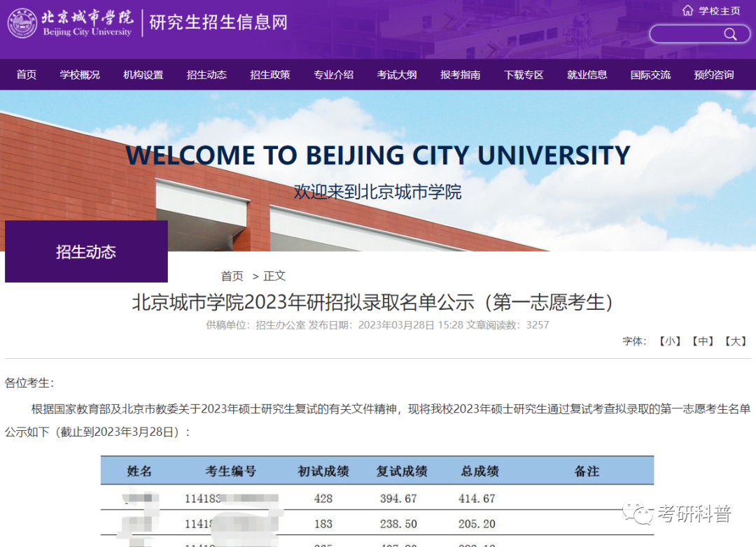Click the 205.20 total score cell

click(x=477, y=524)
